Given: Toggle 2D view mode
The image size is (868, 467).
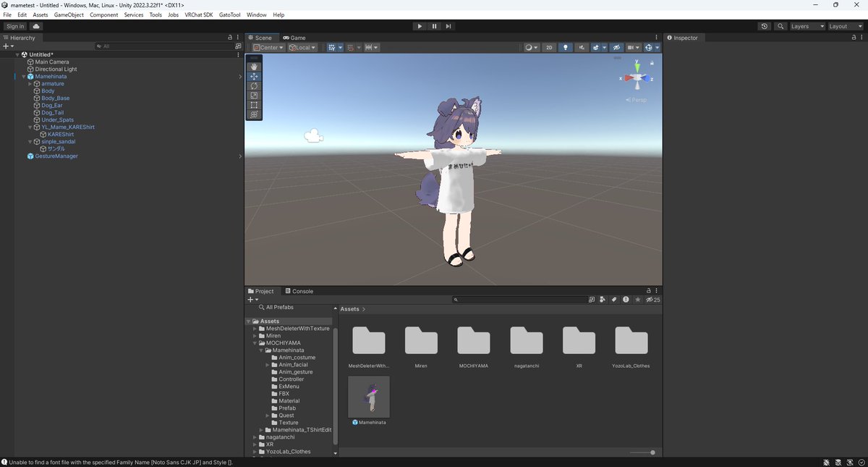Looking at the screenshot, I should [x=550, y=47].
